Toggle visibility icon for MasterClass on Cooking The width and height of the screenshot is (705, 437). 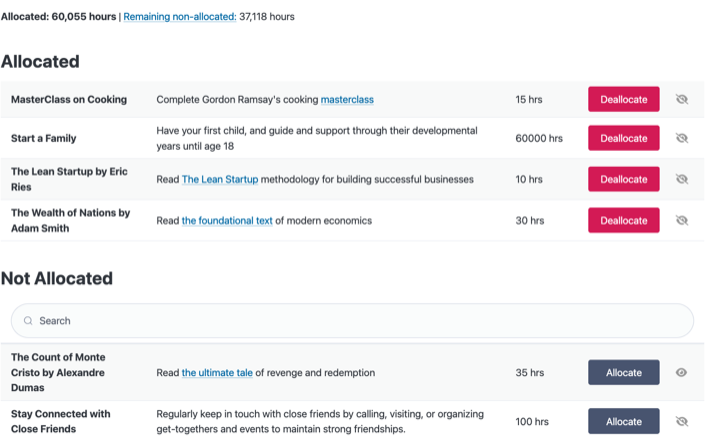[x=682, y=99]
